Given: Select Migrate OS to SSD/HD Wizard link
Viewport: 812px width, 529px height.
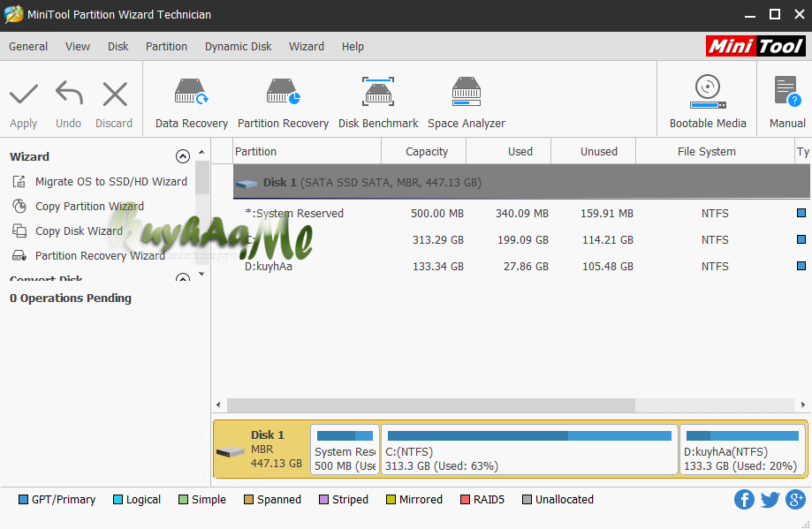Looking at the screenshot, I should 111,182.
